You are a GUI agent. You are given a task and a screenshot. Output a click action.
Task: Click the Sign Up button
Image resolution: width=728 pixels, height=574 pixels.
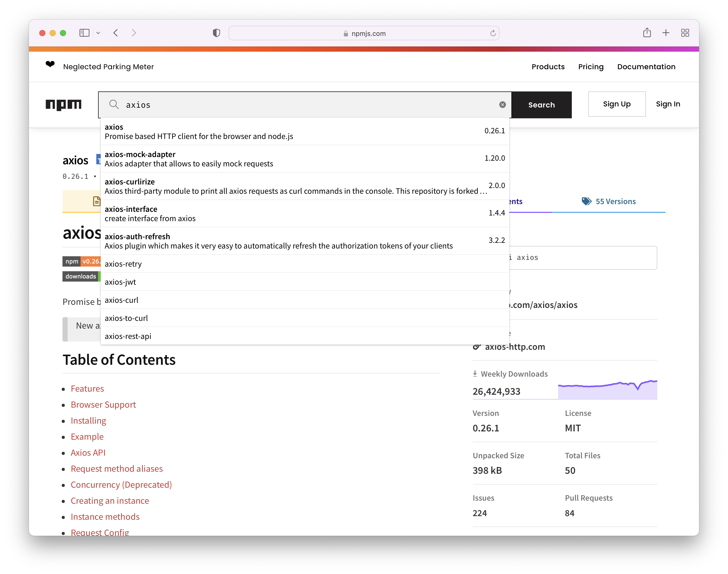coord(616,104)
